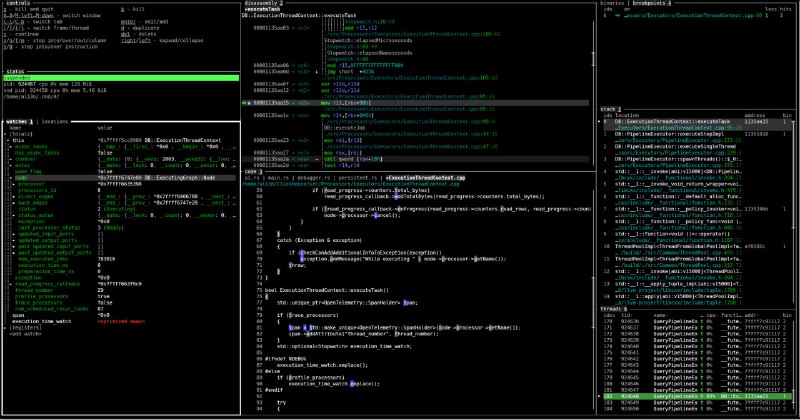Select the breakpoint 6 ExecutionThreadContext.cpp row
The width and height of the screenshot is (800, 420).
697,15
